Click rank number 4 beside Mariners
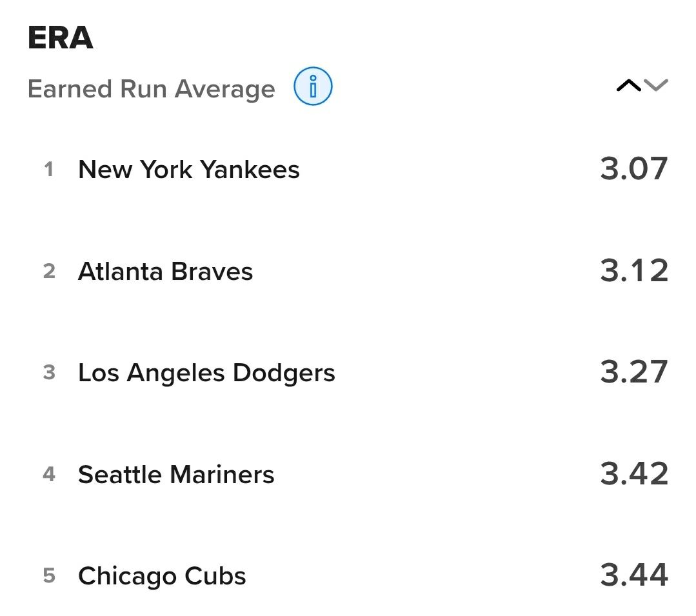696x616 pixels. [x=49, y=475]
